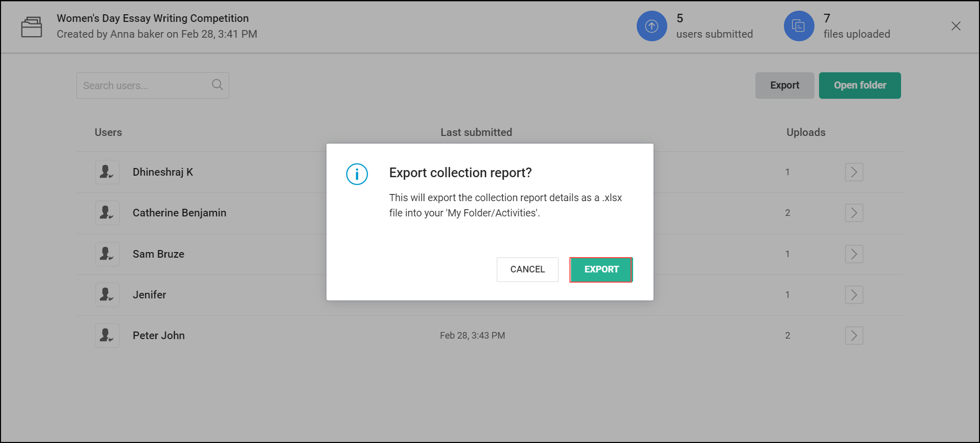This screenshot has width=980, height=443.
Task: Click CANCEL in the export dialog
Action: 528,269
